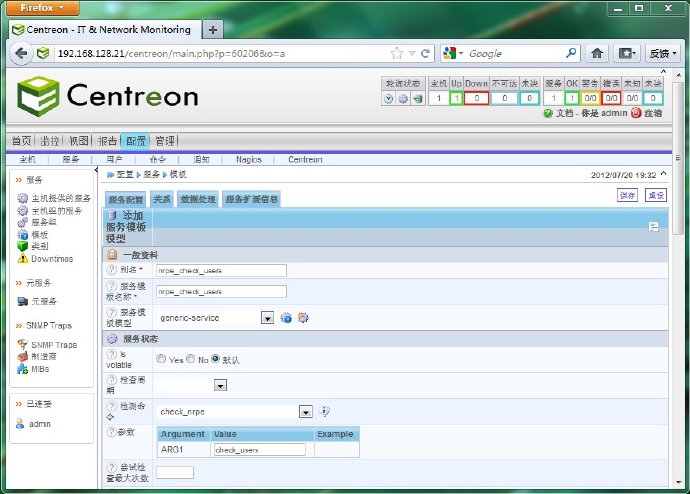Open the 报告 main menu
Screen dimensions: 690x494
coord(107,141)
